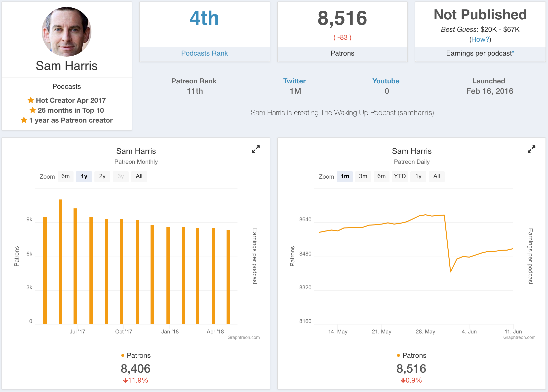Set Daily chart zoom to 6m

coord(381,176)
